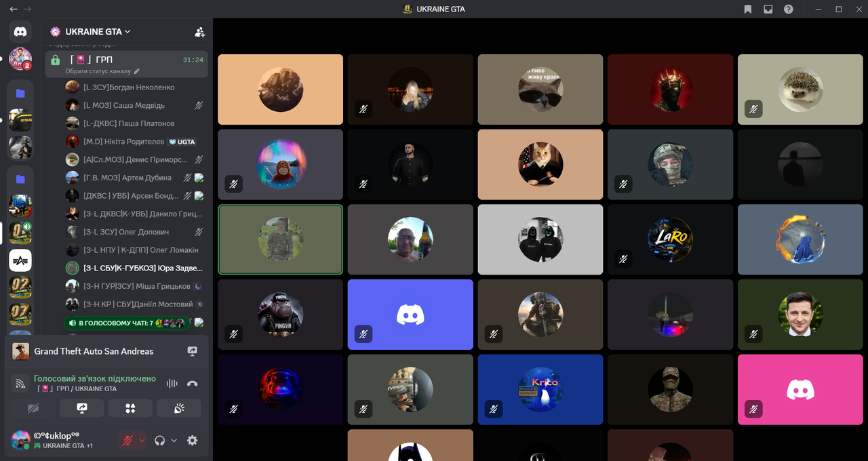Click the 31:24 call timer
Screen dimensions: 868x461
tap(193, 60)
